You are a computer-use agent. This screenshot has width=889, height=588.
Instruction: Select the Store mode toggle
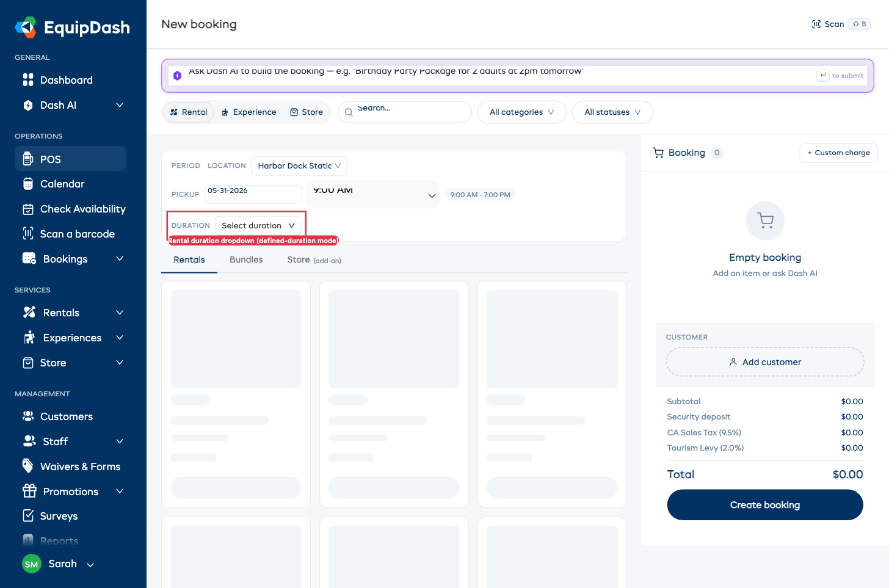click(307, 112)
